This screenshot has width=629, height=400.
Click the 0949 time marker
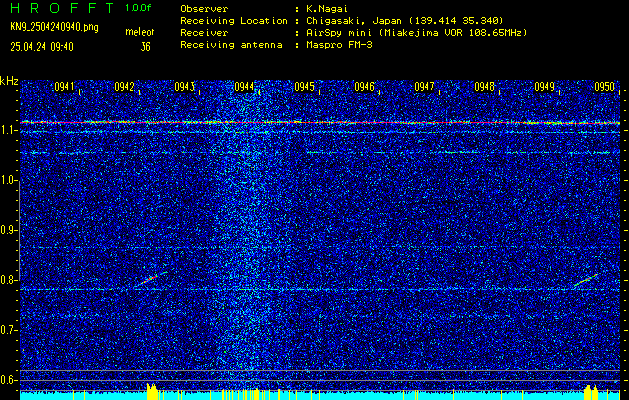click(x=544, y=87)
